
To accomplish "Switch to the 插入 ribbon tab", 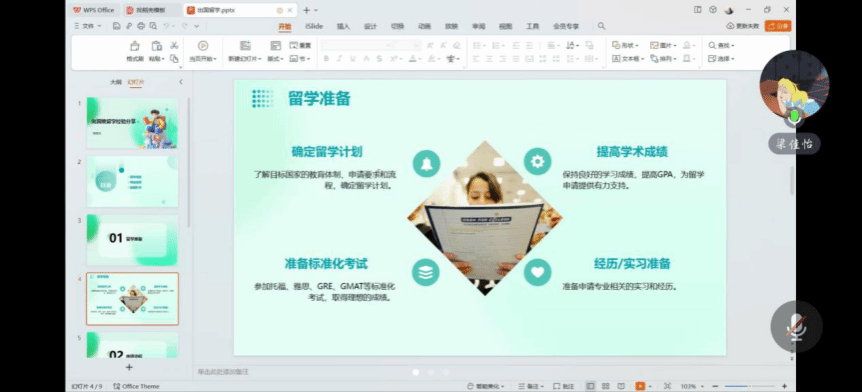I will 343,26.
